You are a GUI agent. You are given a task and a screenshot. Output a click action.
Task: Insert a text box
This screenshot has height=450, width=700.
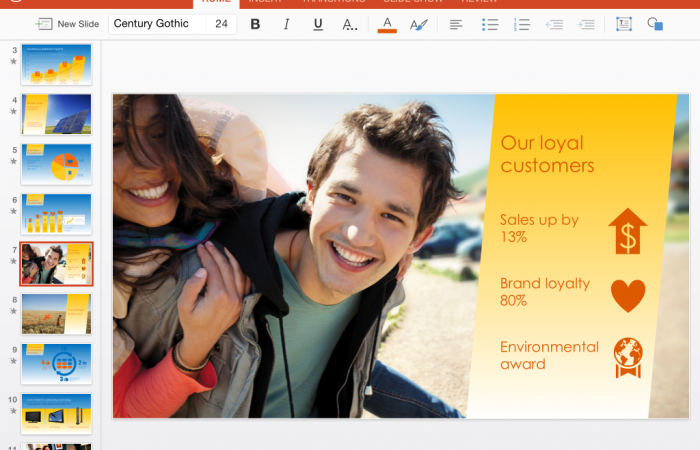[x=624, y=24]
